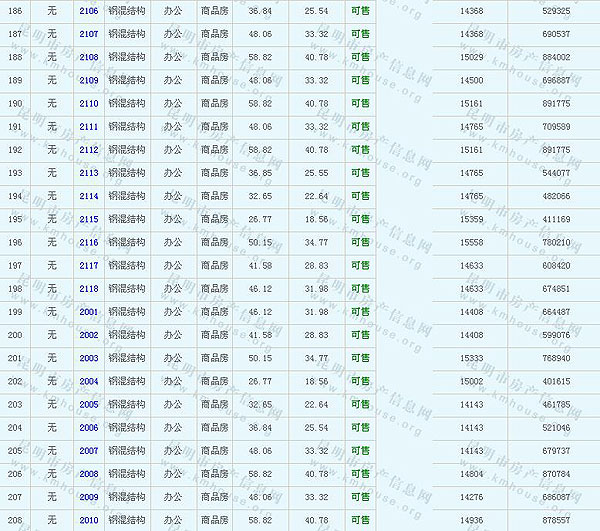
Task: Click room 2113 link
Action: (89, 173)
